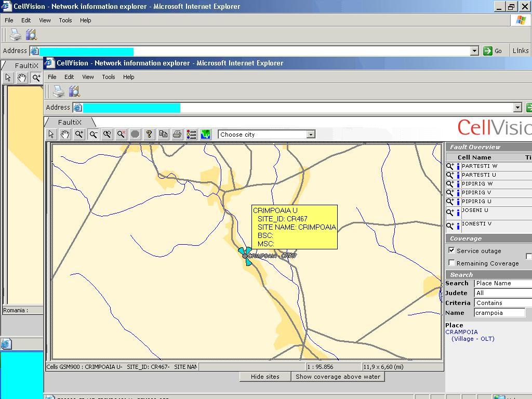Image resolution: width=532 pixels, height=399 pixels.
Task: Select hand pan tool in back window
Action: coord(22,78)
